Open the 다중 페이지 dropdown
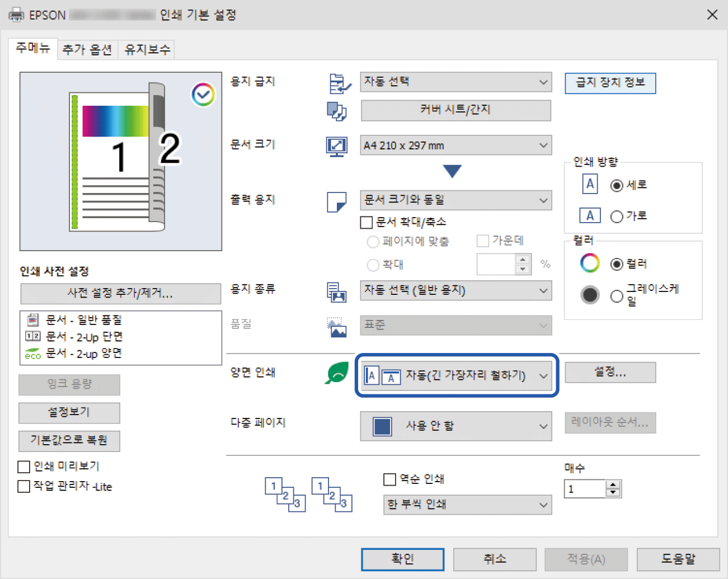This screenshot has height=579, width=728. click(455, 426)
